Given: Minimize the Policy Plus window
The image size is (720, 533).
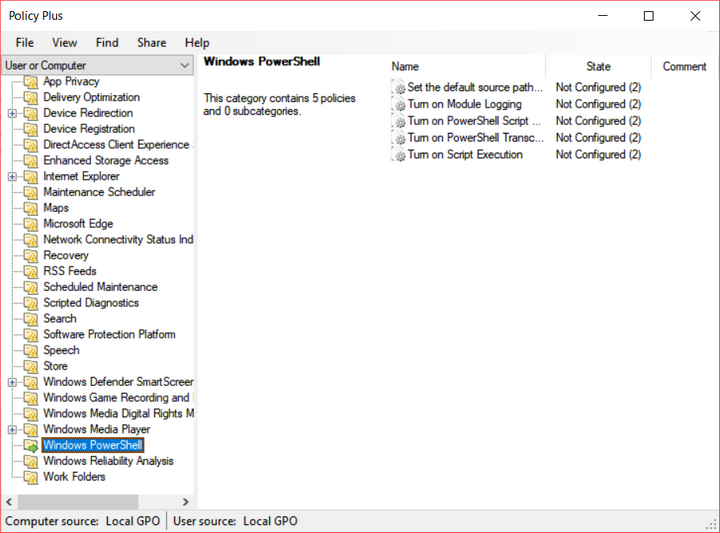Looking at the screenshot, I should 603,16.
